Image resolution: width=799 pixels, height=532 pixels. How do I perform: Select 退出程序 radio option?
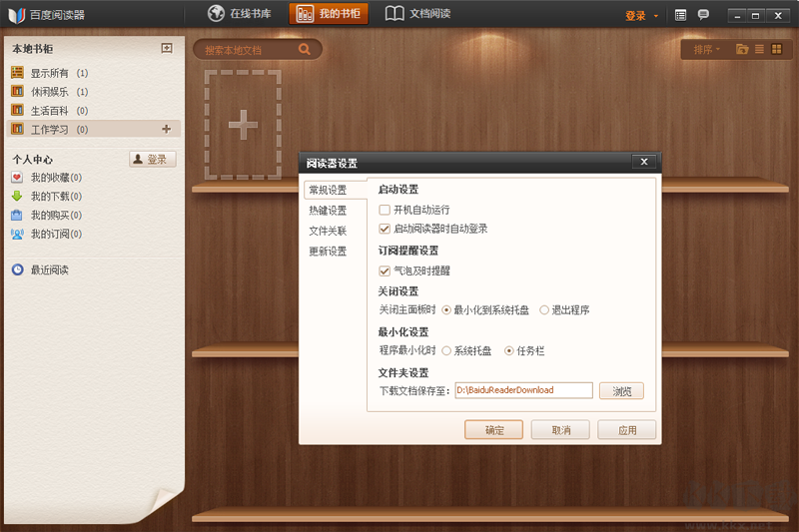[544, 310]
